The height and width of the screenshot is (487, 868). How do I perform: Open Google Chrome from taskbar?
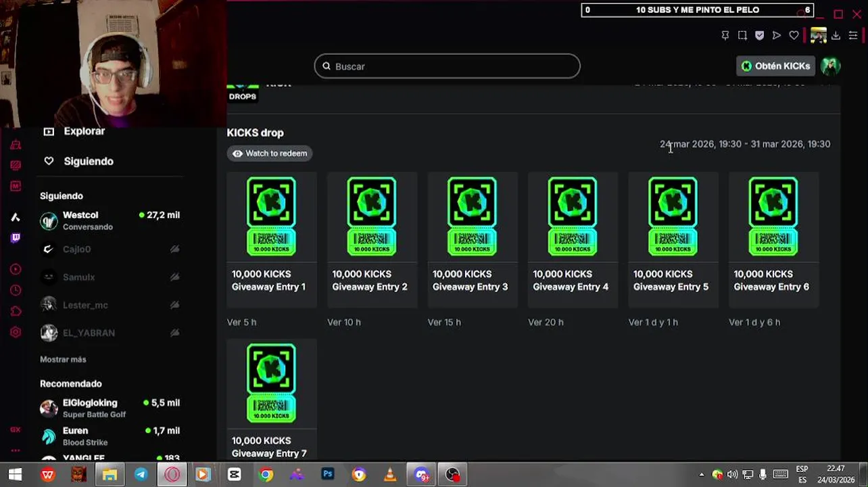(x=266, y=475)
